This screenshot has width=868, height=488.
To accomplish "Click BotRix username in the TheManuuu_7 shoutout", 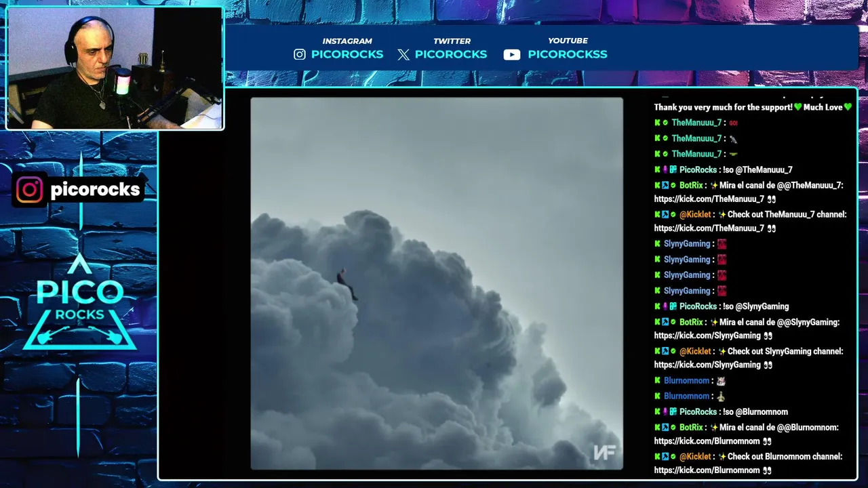I will pos(691,185).
